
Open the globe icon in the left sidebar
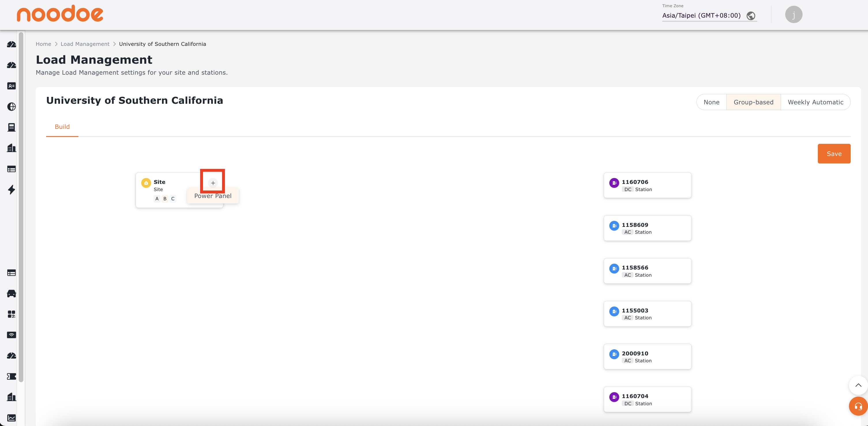tap(12, 107)
